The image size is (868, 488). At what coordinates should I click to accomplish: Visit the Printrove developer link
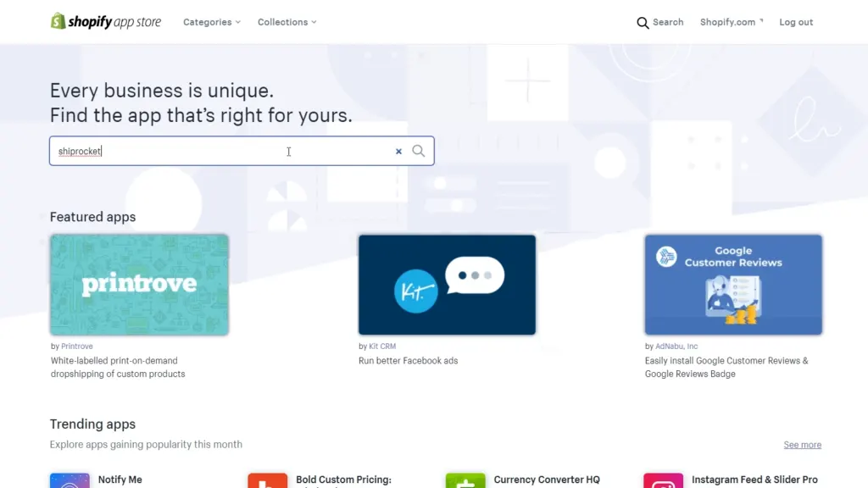click(77, 346)
